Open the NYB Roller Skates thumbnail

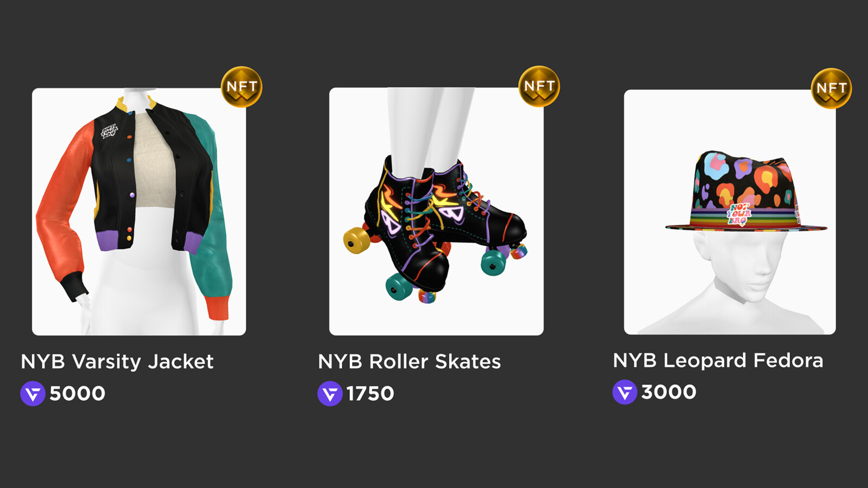436,211
